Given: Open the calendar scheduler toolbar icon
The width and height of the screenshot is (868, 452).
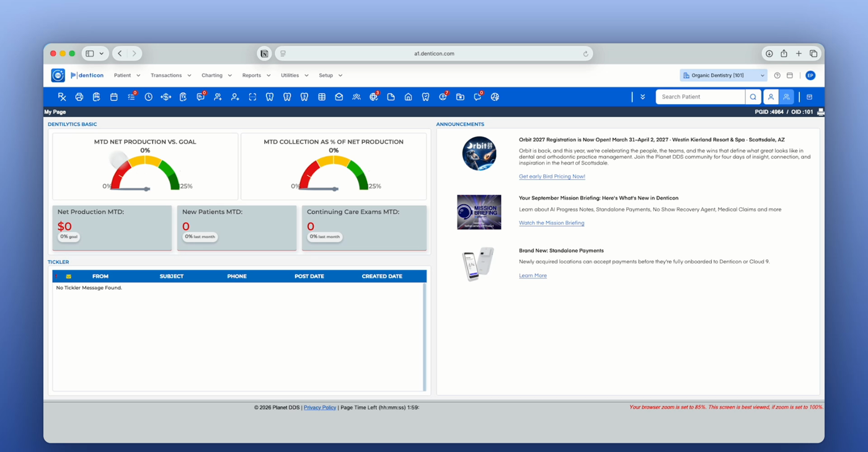Looking at the screenshot, I should pos(114,97).
